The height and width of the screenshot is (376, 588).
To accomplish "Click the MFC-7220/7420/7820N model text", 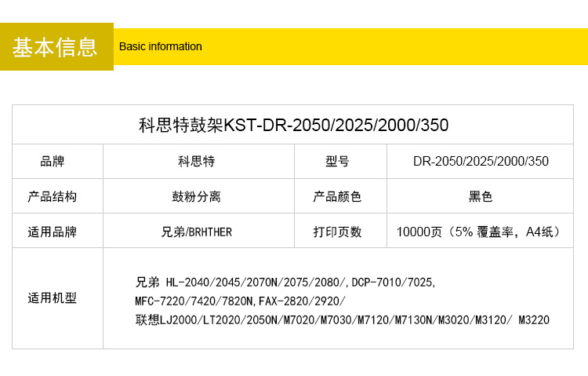I will click(194, 301).
